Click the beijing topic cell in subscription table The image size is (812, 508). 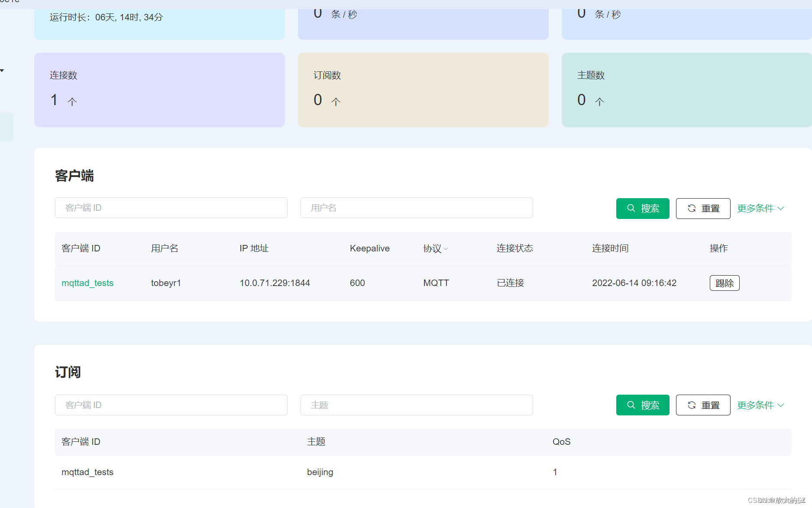320,472
